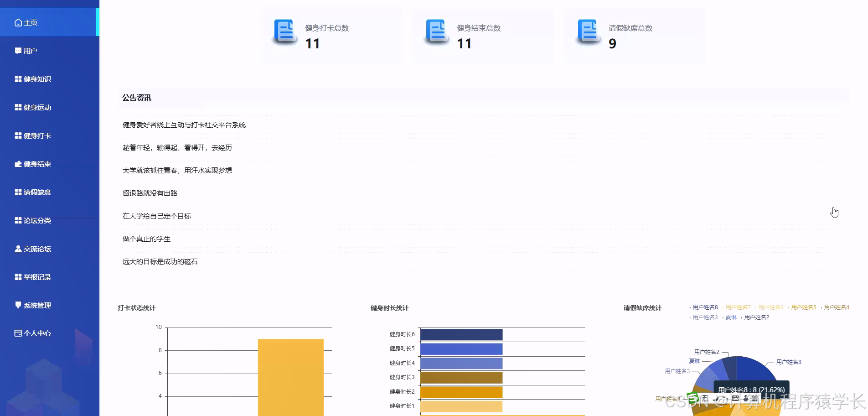Image resolution: width=868 pixels, height=416 pixels.
Task: Click the 健身结束总数 card title
Action: pyautogui.click(x=479, y=28)
